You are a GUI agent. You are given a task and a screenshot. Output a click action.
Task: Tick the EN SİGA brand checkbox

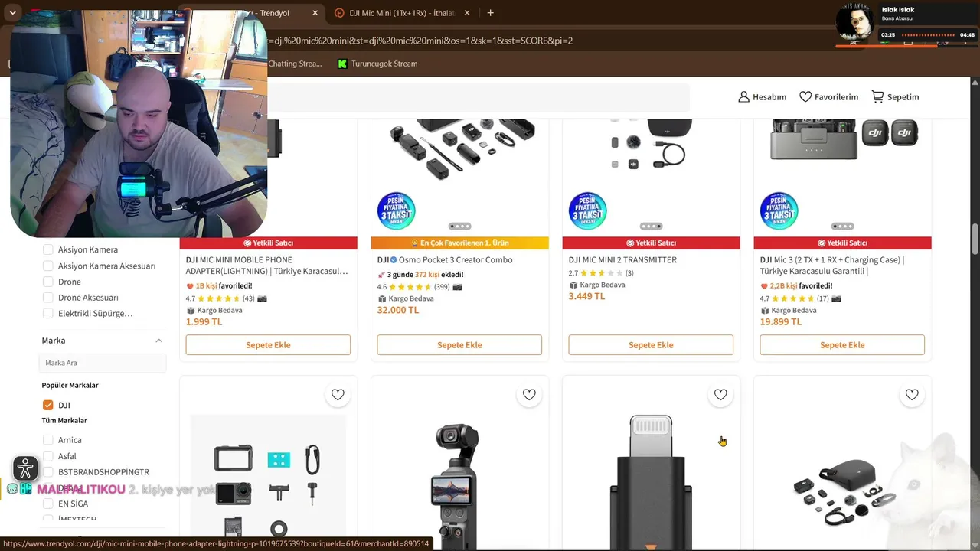pos(48,504)
